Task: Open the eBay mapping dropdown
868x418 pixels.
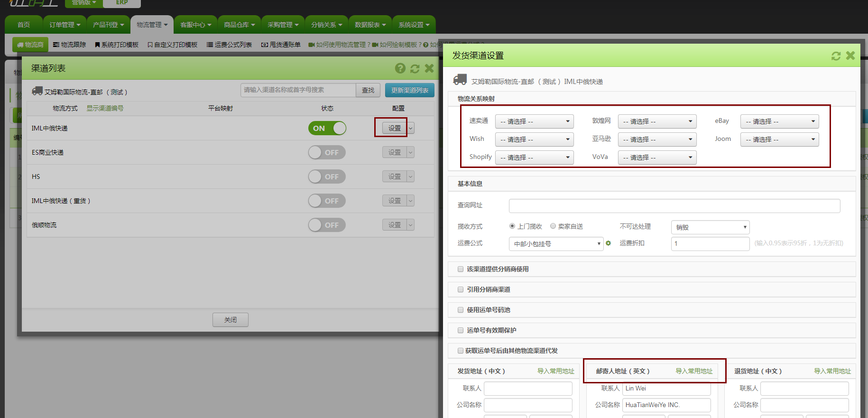Action: pyautogui.click(x=779, y=121)
